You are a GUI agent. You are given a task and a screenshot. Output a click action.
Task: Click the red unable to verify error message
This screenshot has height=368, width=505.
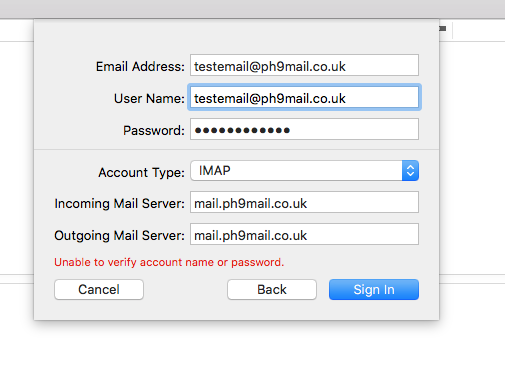click(169, 262)
